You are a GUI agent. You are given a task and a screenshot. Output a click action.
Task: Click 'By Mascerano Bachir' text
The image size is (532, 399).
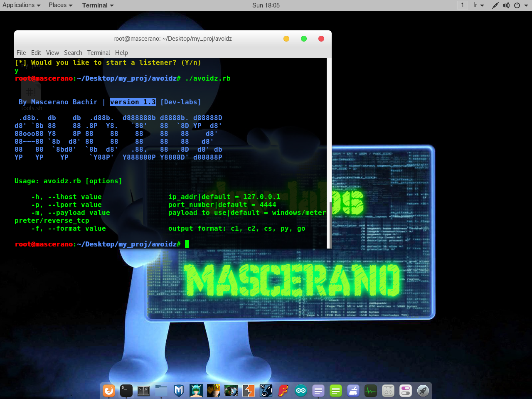tap(58, 102)
